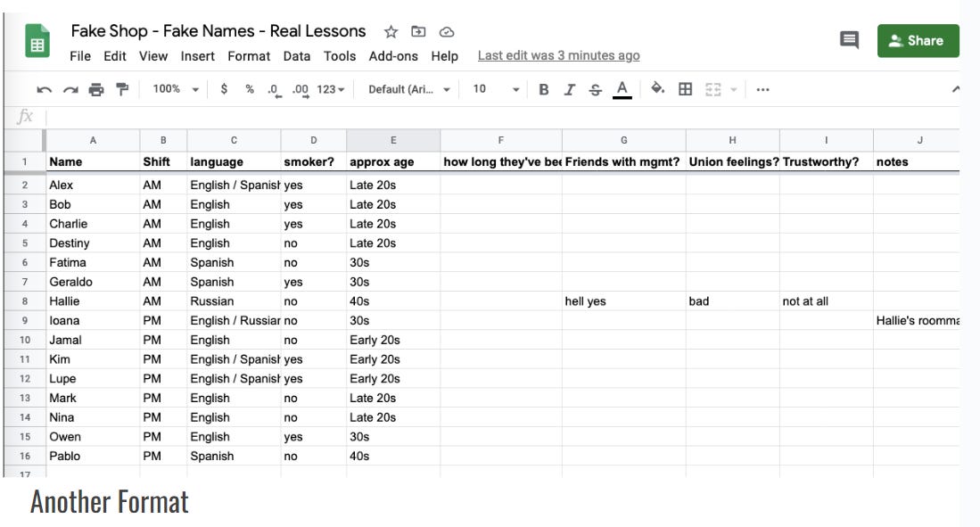This screenshot has width=980, height=527.
Task: Select the cell containing 'hell yes'
Action: (x=623, y=301)
